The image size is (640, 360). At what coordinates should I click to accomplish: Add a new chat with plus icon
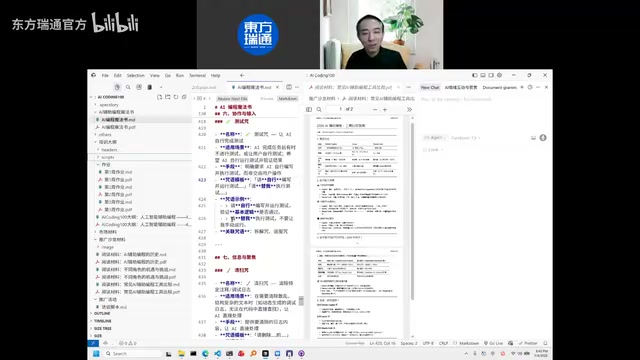click(522, 87)
